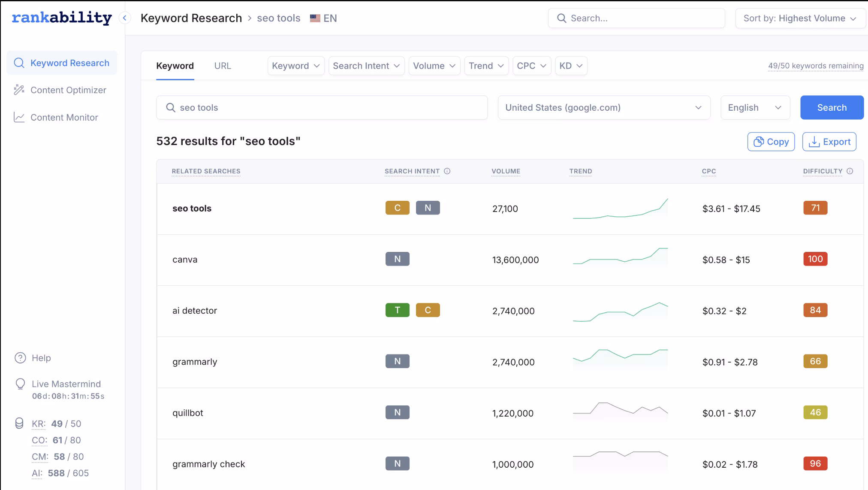The height and width of the screenshot is (490, 868).
Task: Expand the Sort by Highest Volume dropdown
Action: point(800,18)
